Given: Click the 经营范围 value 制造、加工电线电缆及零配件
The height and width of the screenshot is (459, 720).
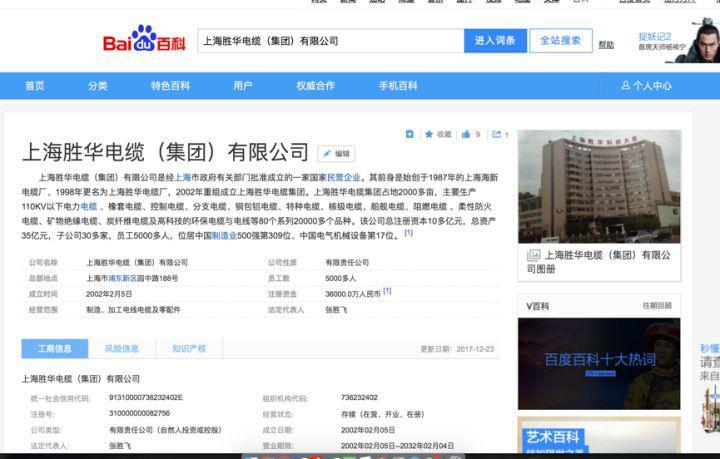Looking at the screenshot, I should [x=133, y=310].
